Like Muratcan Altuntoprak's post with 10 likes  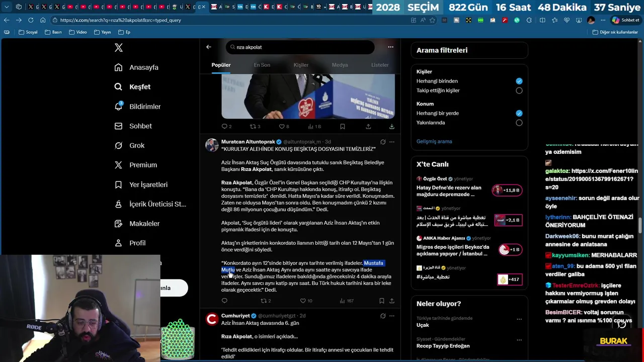[306, 301]
